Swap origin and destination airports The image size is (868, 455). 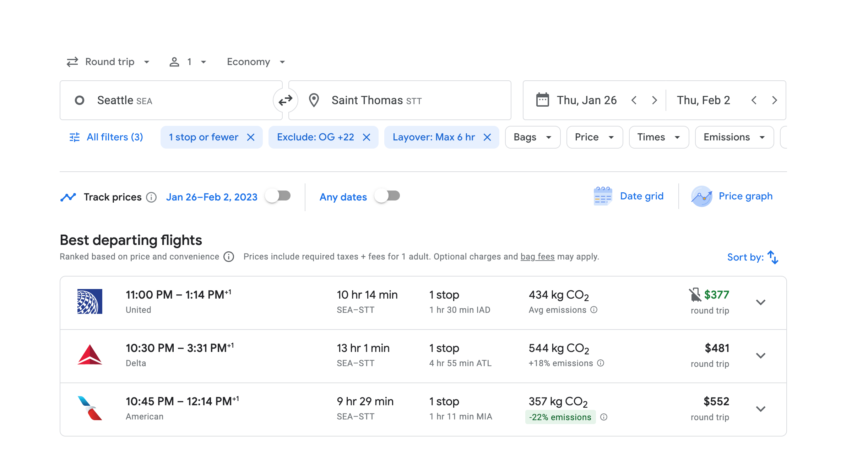pyautogui.click(x=285, y=100)
